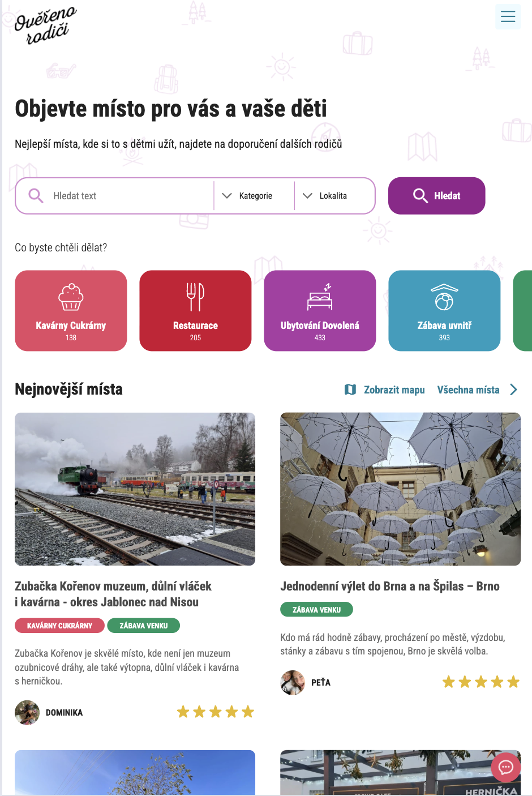
Task: Open the chat bubble widget icon
Action: [x=505, y=767]
